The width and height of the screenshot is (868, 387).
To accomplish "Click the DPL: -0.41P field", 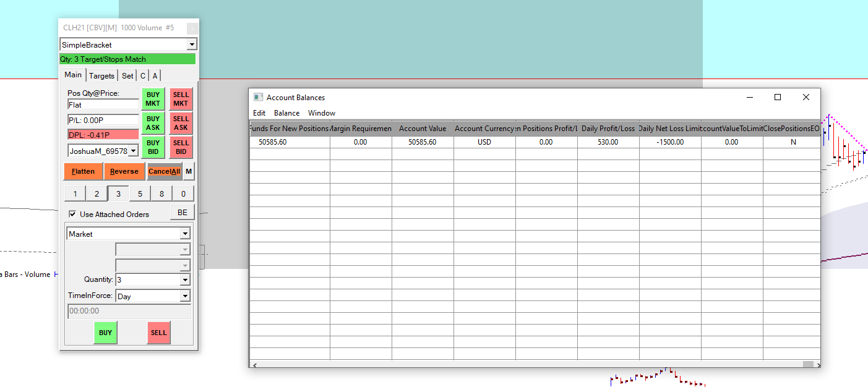I will pos(103,135).
